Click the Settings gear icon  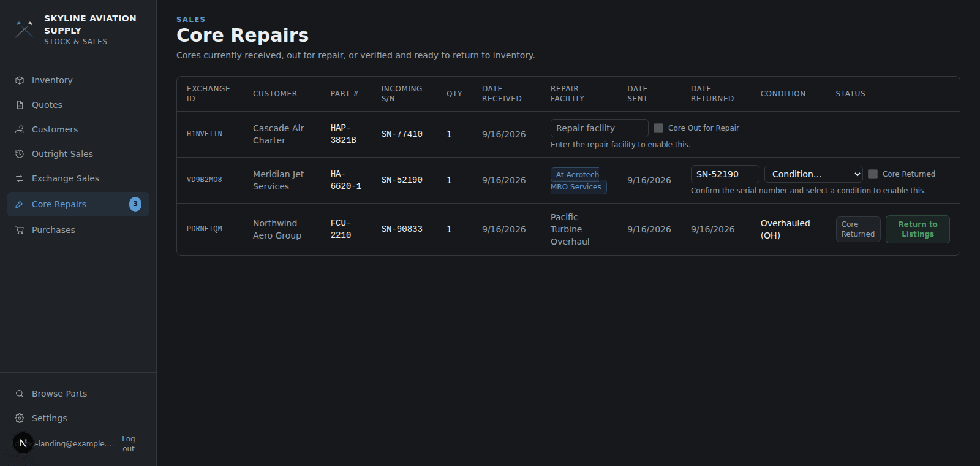click(20, 418)
